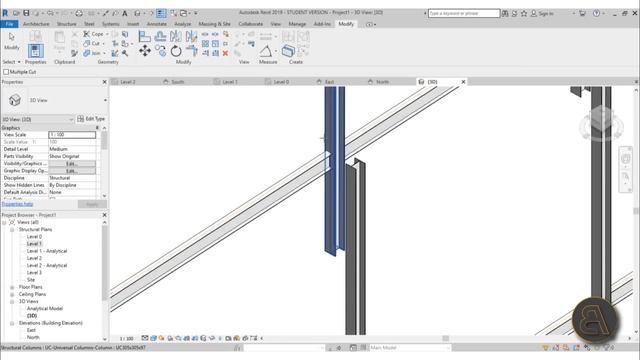
Task: Click the Detail Level icon in view control bar
Action: [145, 338]
